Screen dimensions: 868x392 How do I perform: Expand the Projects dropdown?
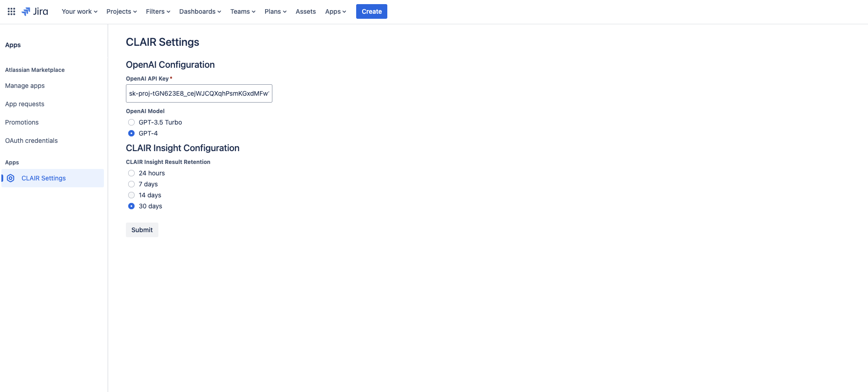122,11
